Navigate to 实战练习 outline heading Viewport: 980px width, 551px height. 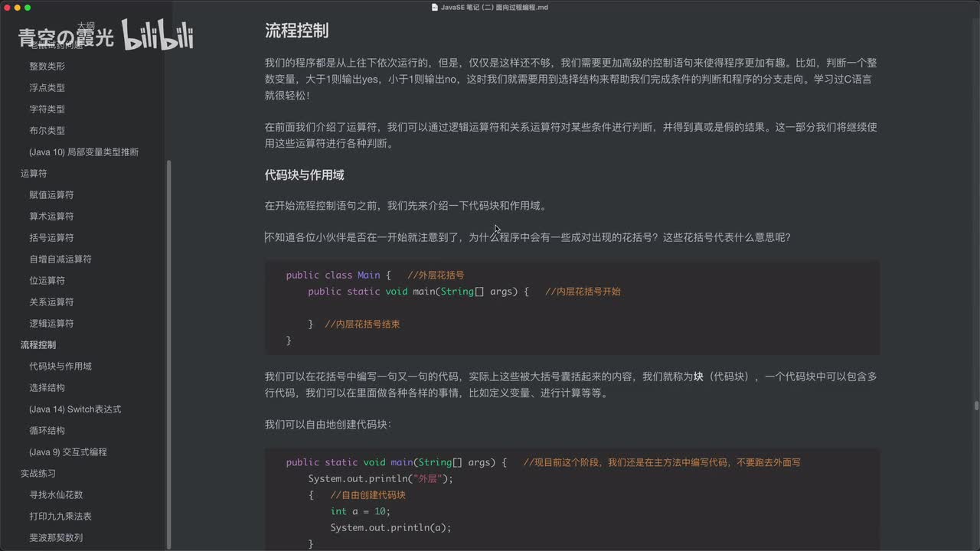[x=38, y=474]
